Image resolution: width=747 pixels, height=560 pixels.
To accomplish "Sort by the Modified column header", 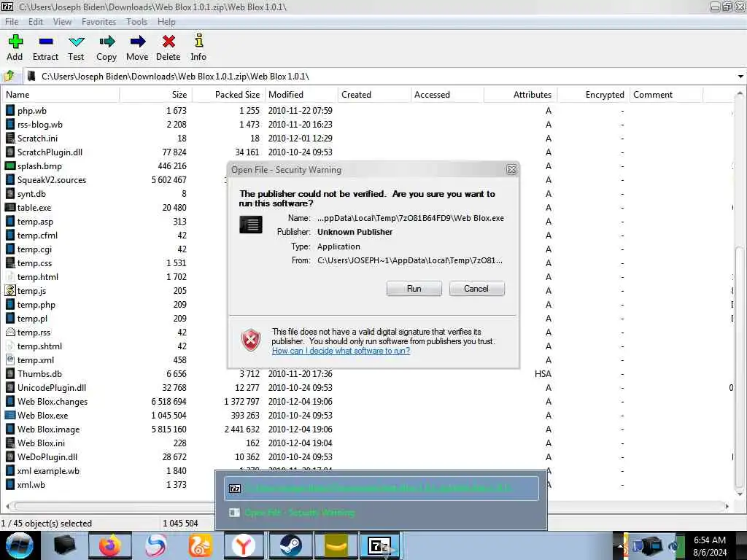I will (x=301, y=95).
